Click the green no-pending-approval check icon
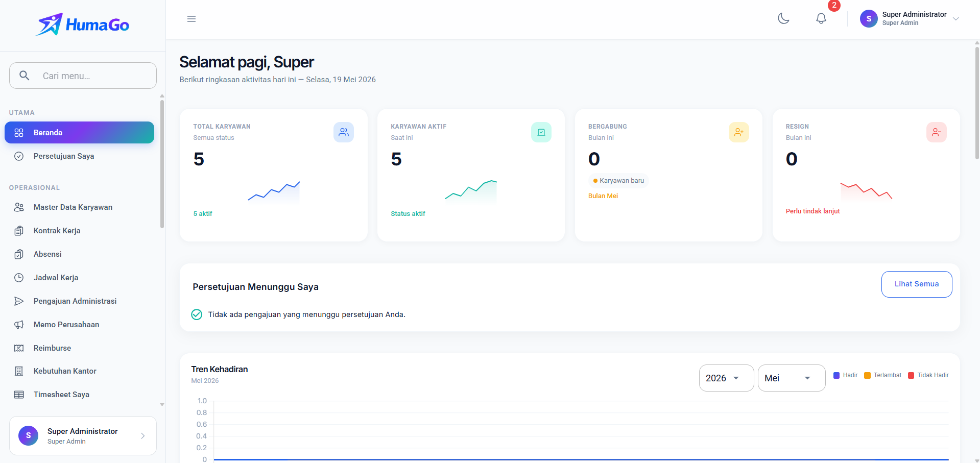The width and height of the screenshot is (980, 463). pyautogui.click(x=197, y=314)
